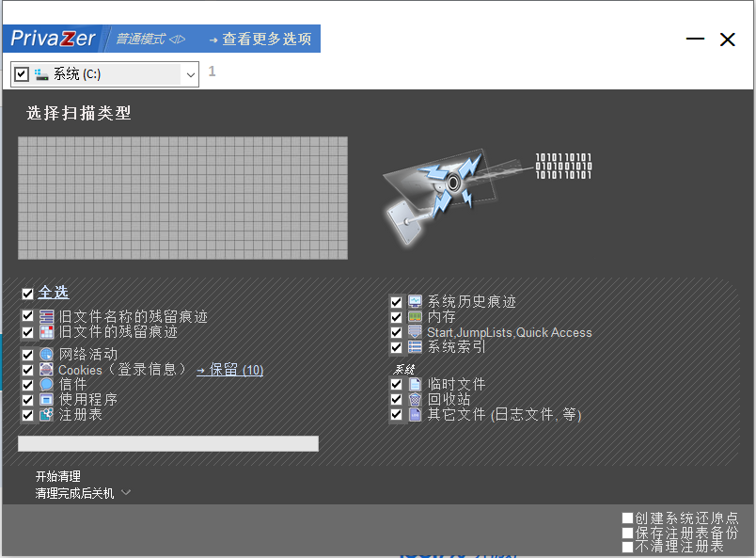Screen dimensions: 756x558
Task: Uncheck the 网络活动 checkbox
Action: [27, 355]
